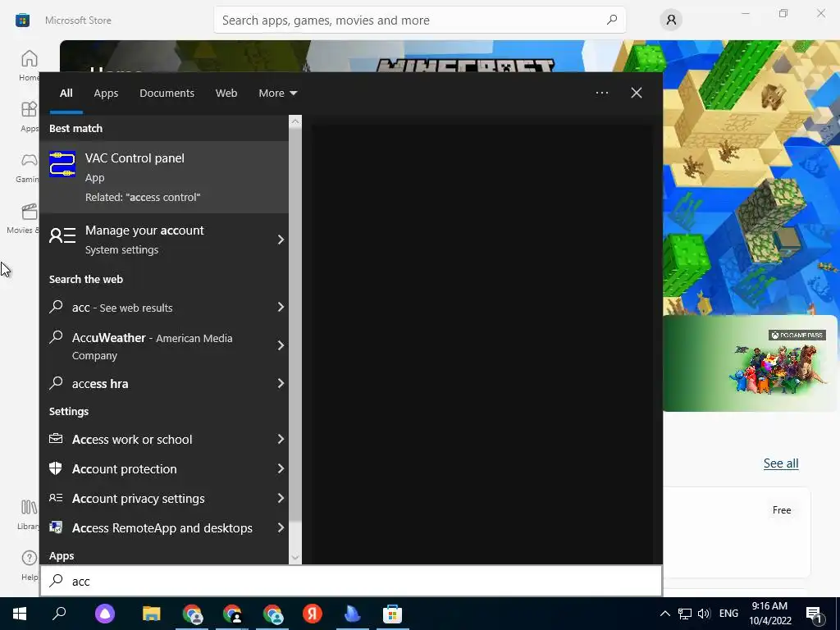Click the Store search magnifier button
This screenshot has width=840, height=630.
(612, 20)
